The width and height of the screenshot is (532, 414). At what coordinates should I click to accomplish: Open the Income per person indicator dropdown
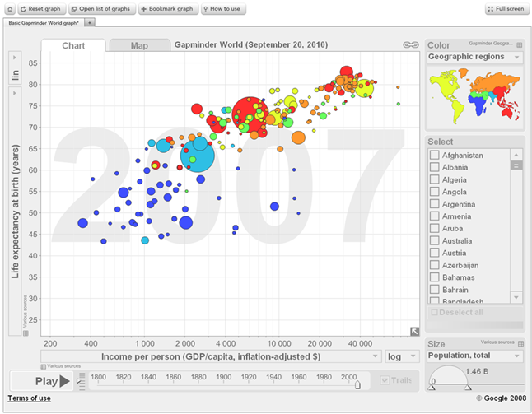211,356
